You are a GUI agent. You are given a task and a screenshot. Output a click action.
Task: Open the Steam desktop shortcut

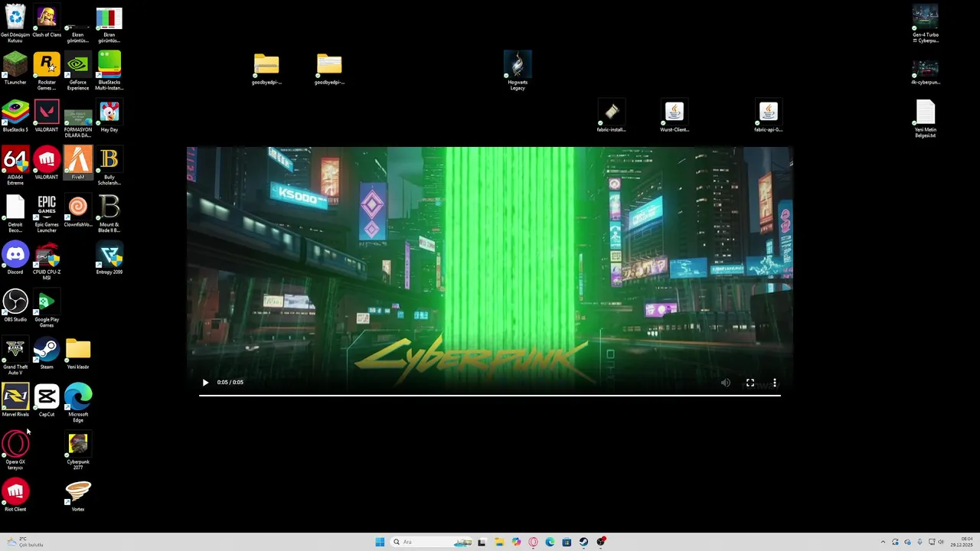pos(47,353)
